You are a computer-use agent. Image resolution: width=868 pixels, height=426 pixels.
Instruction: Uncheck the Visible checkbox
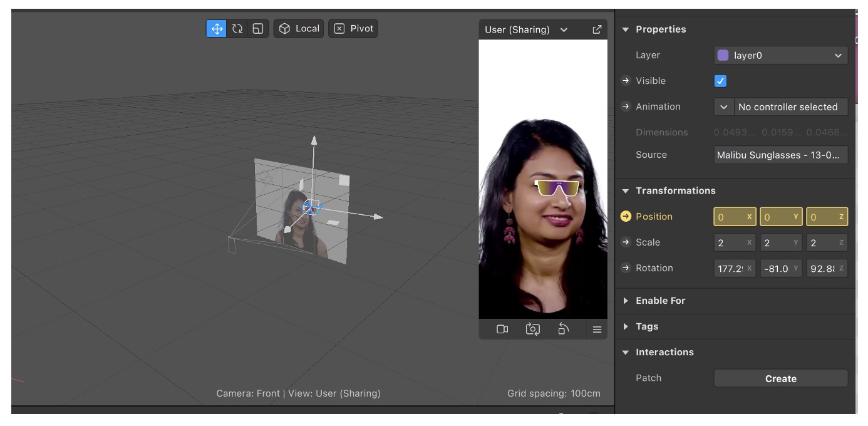click(x=720, y=81)
